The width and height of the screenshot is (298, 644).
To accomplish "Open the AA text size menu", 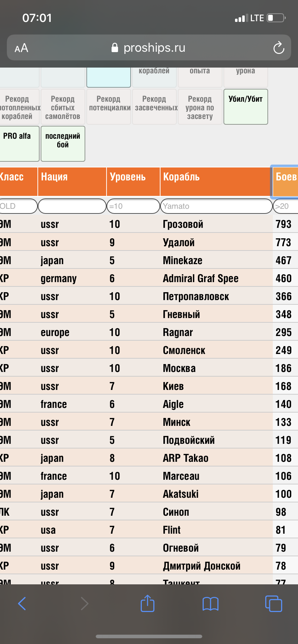I will (x=21, y=48).
